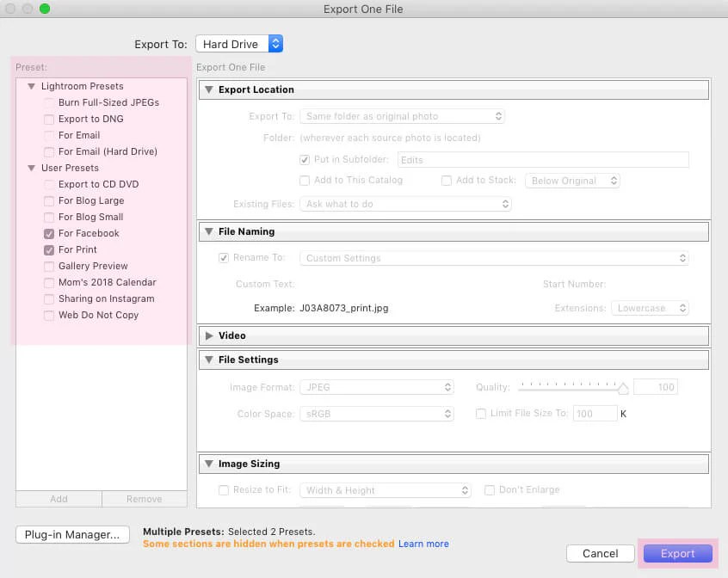Click the Remove preset button

(x=145, y=499)
